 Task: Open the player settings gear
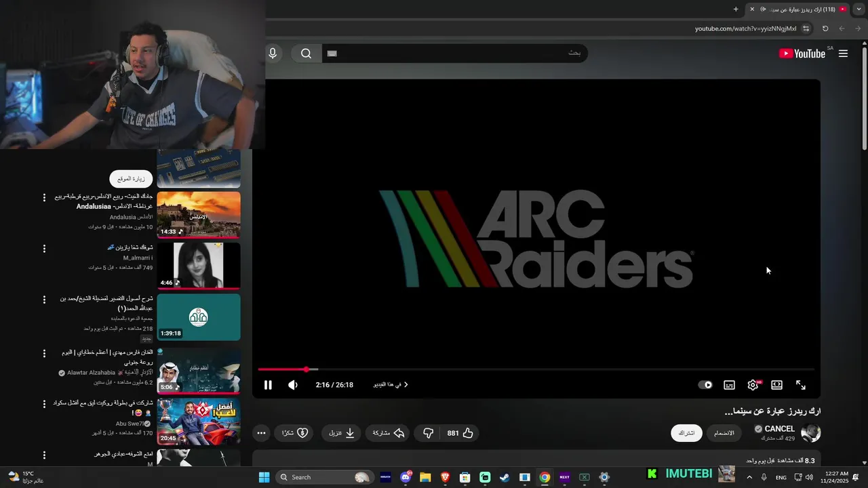click(753, 385)
